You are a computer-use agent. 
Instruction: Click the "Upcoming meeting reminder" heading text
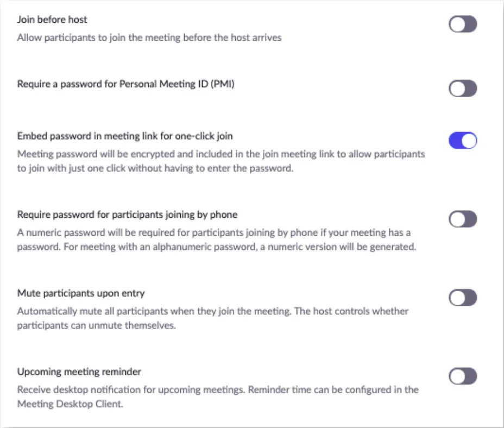(79, 372)
